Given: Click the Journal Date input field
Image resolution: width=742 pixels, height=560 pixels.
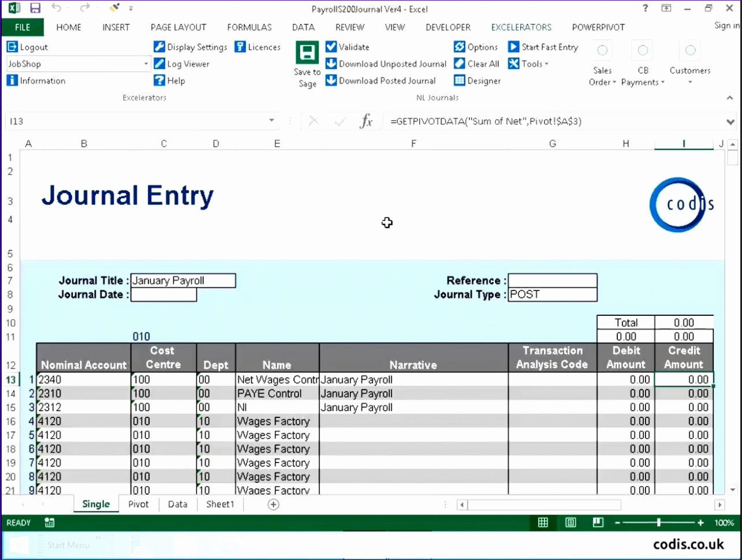Looking at the screenshot, I should click(x=163, y=294).
